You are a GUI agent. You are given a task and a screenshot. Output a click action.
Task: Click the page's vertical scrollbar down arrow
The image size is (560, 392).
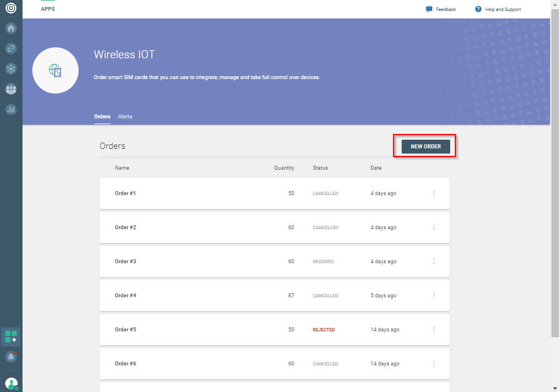pos(555,388)
